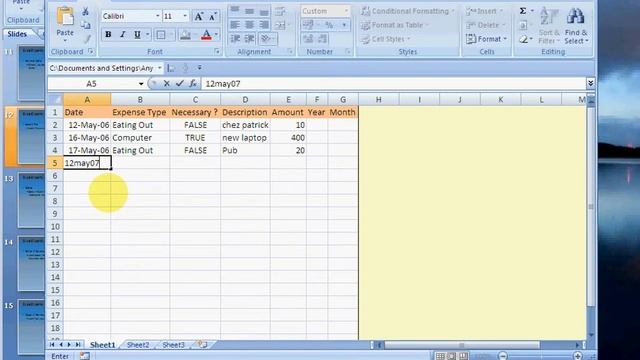Open the Insert cells button
The height and width of the screenshot is (360, 640).
pos(484,11)
